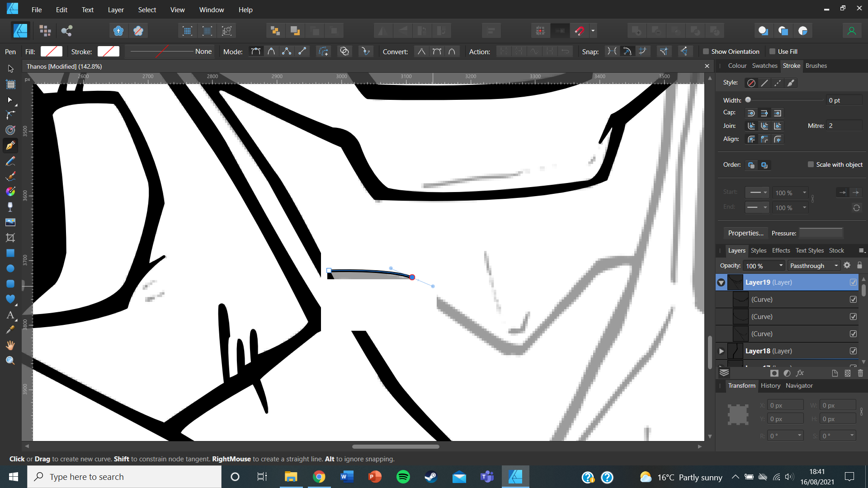The image size is (868, 488).
Task: Click the Fill colour swatch
Action: tap(51, 52)
